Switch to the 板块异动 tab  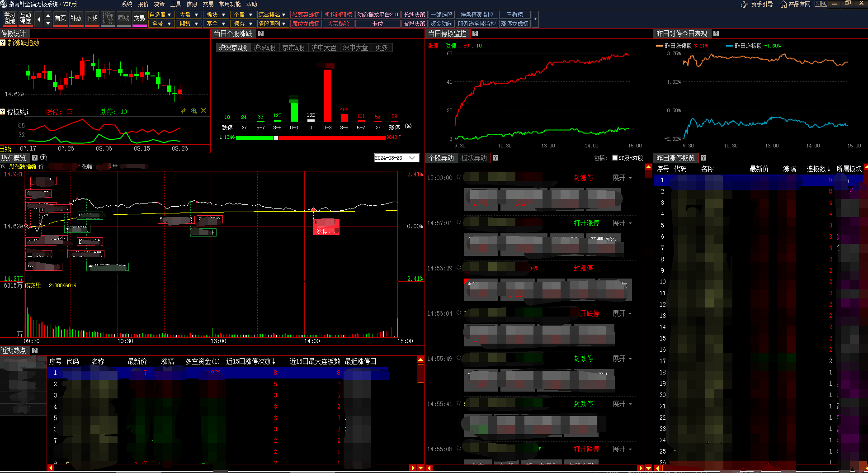click(x=474, y=158)
